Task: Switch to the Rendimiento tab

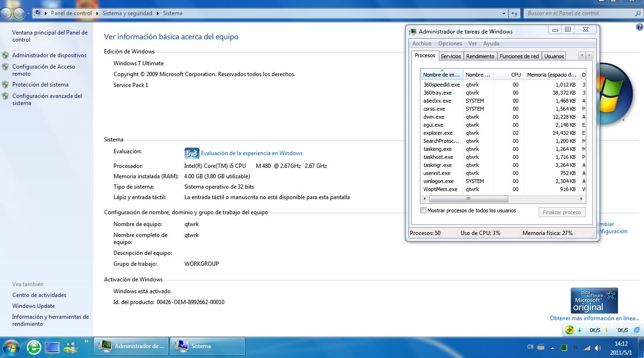Action: [x=480, y=56]
